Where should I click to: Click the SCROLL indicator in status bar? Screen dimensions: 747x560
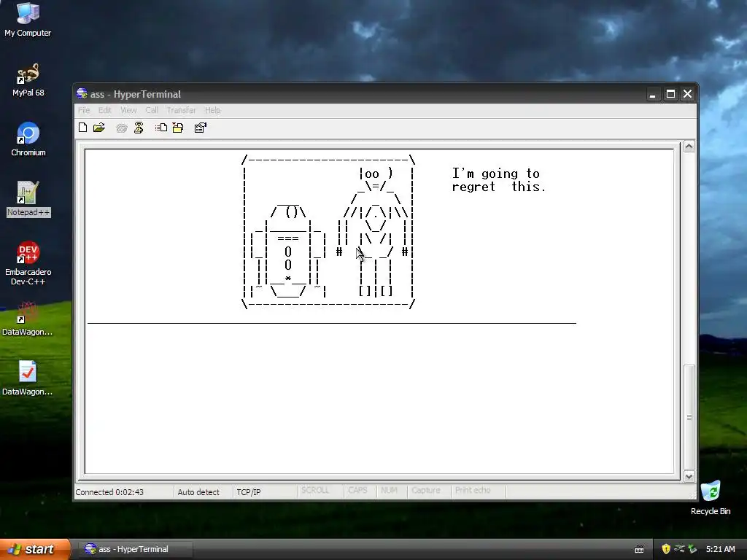(320, 491)
